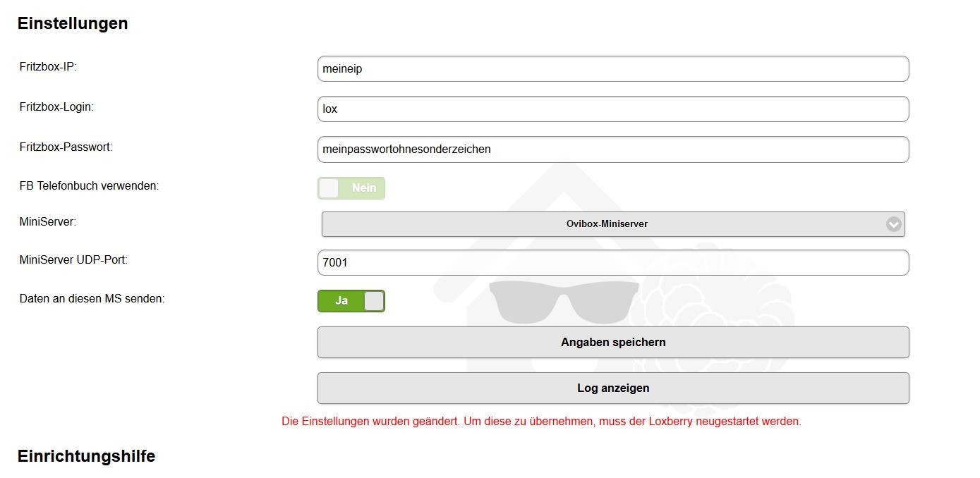Click the Einrichtungshilfe heading
The image size is (980, 478).
[86, 456]
